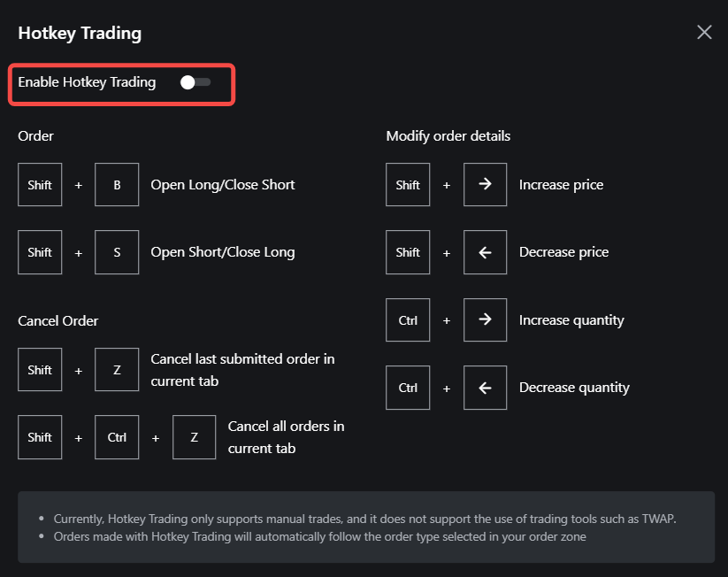
Task: Click right arrow key beside Increase quantity
Action: click(x=485, y=320)
